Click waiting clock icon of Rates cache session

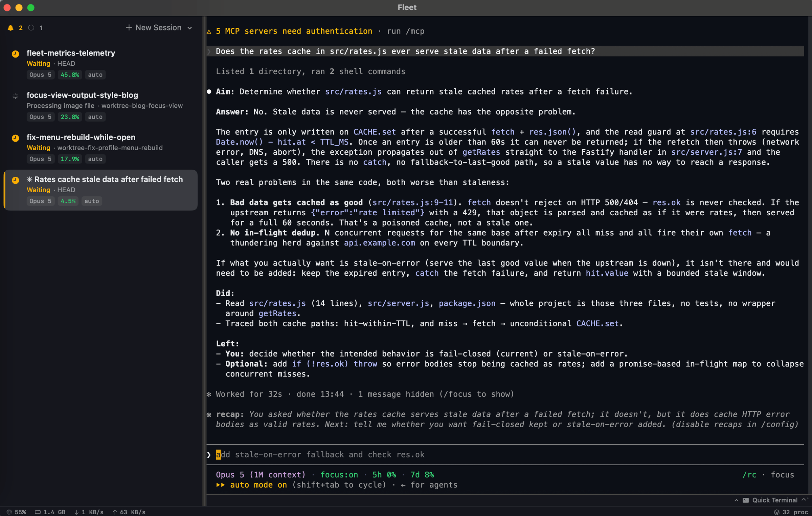point(15,180)
